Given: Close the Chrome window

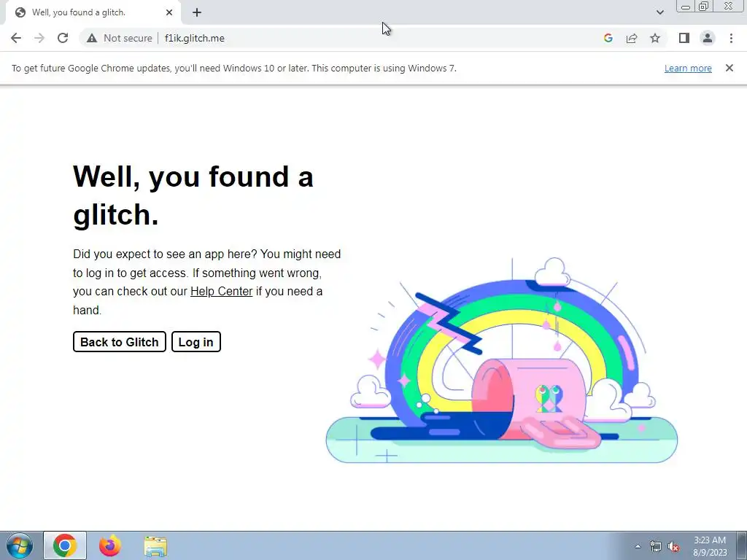Looking at the screenshot, I should (729, 6).
